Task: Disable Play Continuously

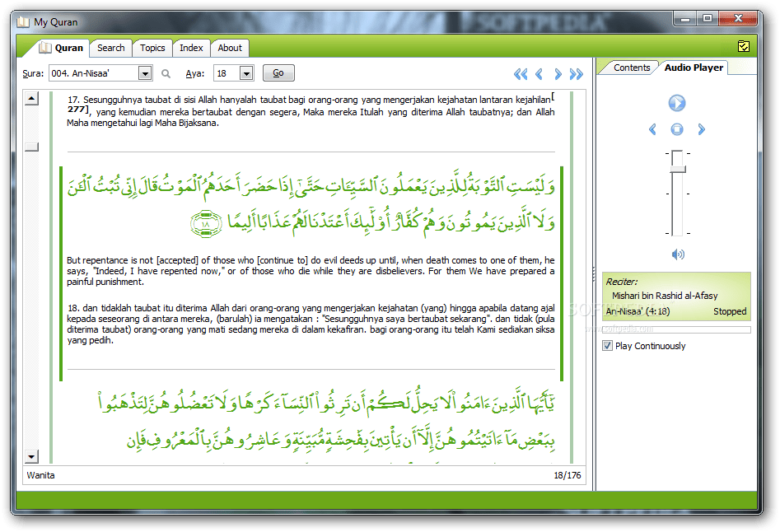Action: (x=607, y=346)
